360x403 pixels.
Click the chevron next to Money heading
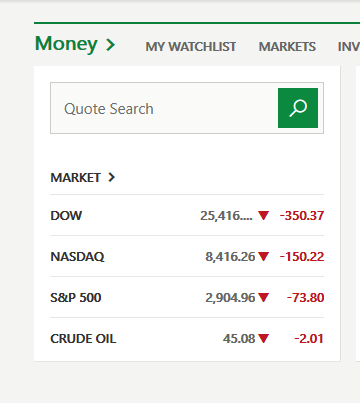[x=110, y=45]
